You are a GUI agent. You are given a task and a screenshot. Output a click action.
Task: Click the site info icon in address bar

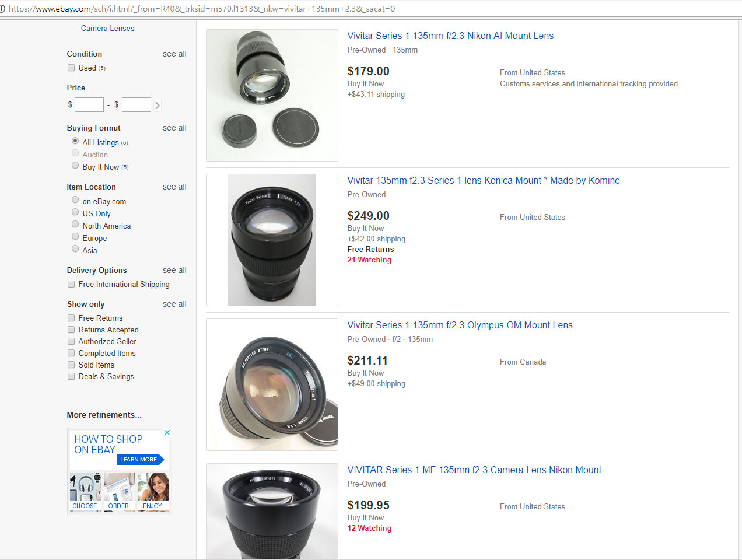tap(2, 9)
